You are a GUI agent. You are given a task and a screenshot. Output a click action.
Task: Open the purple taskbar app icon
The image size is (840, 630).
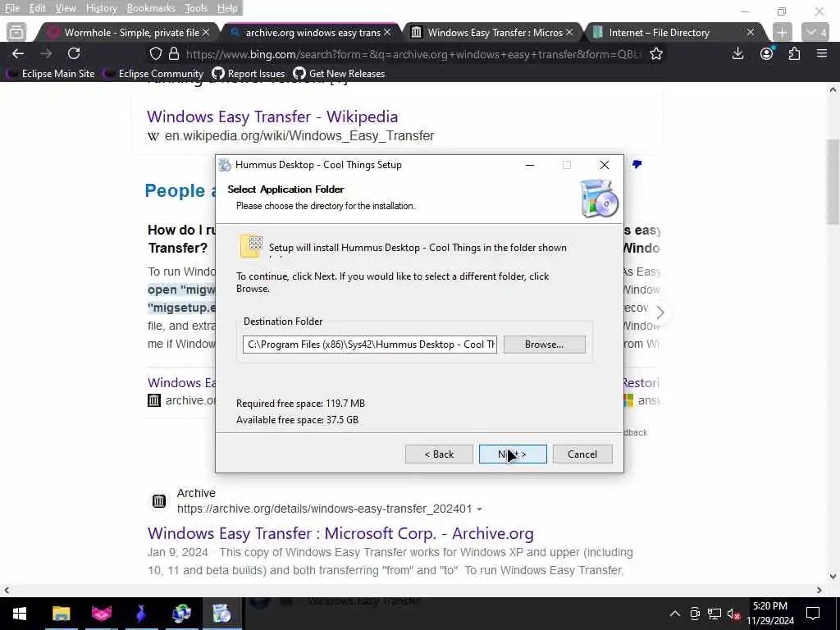[x=141, y=614]
